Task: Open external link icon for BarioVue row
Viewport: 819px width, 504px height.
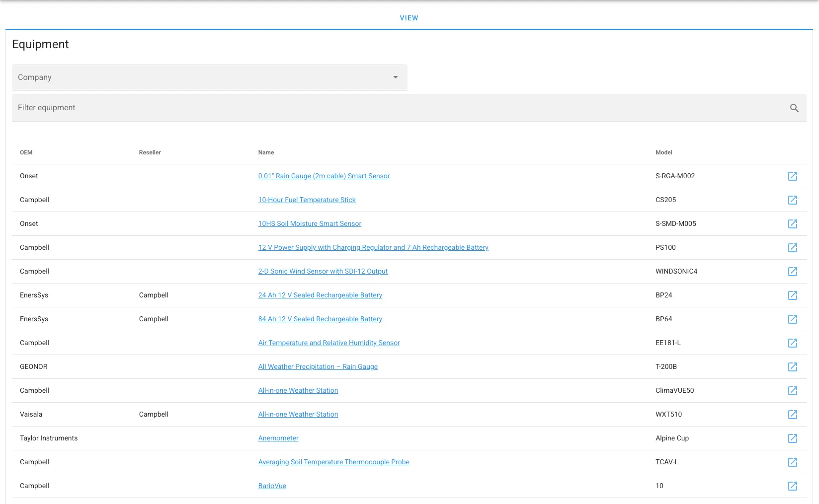Action: pyautogui.click(x=793, y=486)
